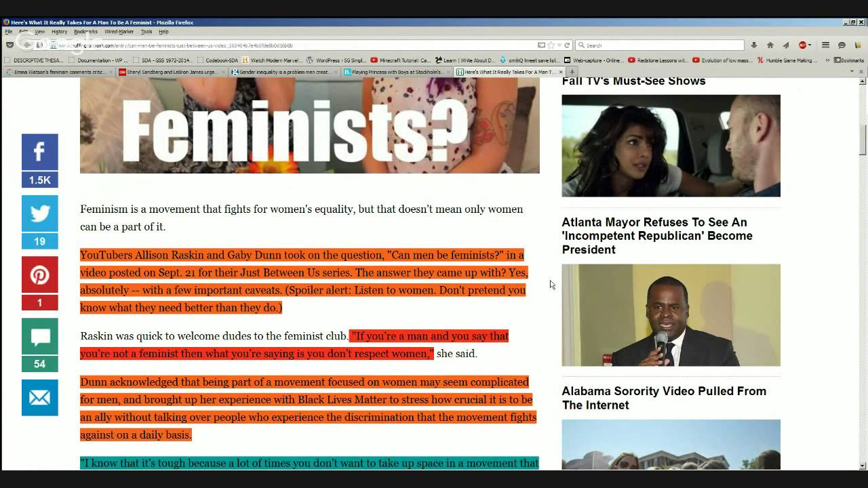The height and width of the screenshot is (488, 868).
Task: Click the Fall TV car scene thumbnail
Action: point(671,146)
